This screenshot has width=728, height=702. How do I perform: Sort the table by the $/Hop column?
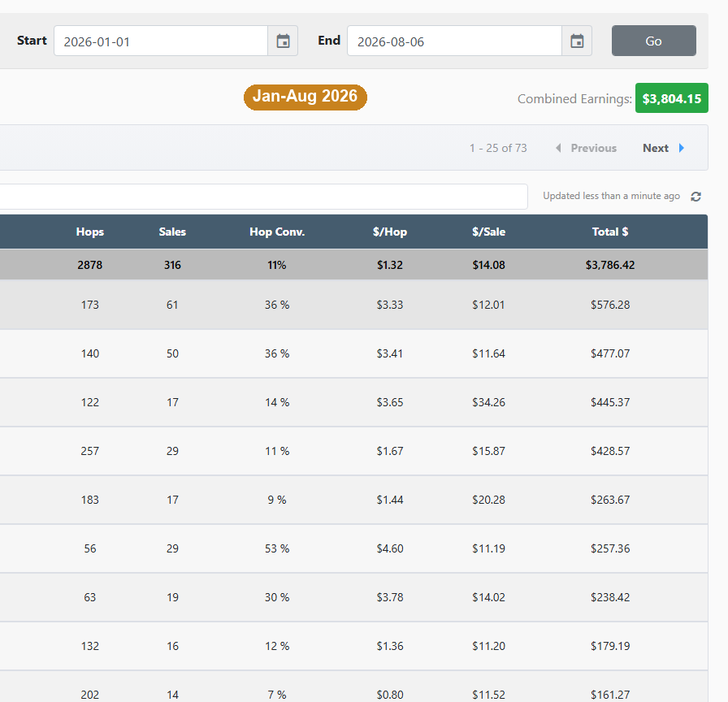coord(390,232)
